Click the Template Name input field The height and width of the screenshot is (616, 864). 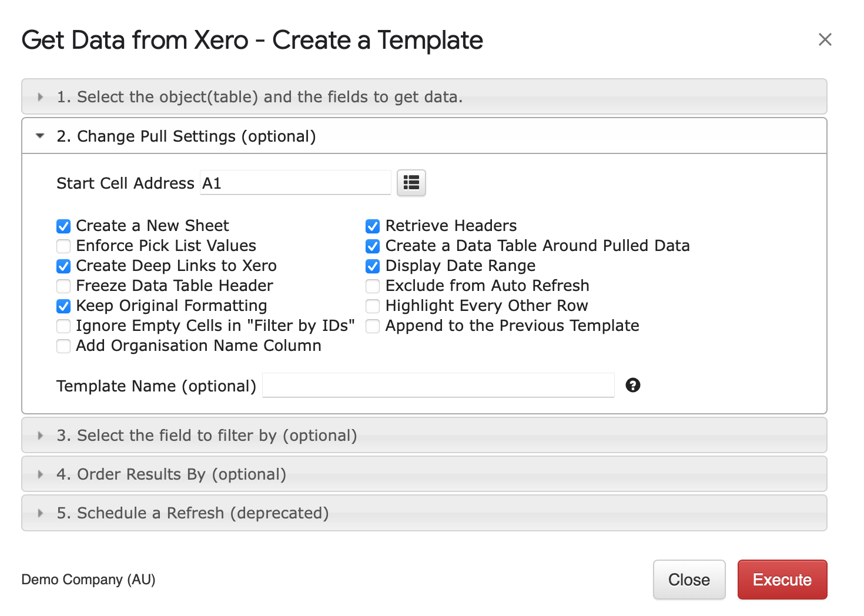click(438, 385)
